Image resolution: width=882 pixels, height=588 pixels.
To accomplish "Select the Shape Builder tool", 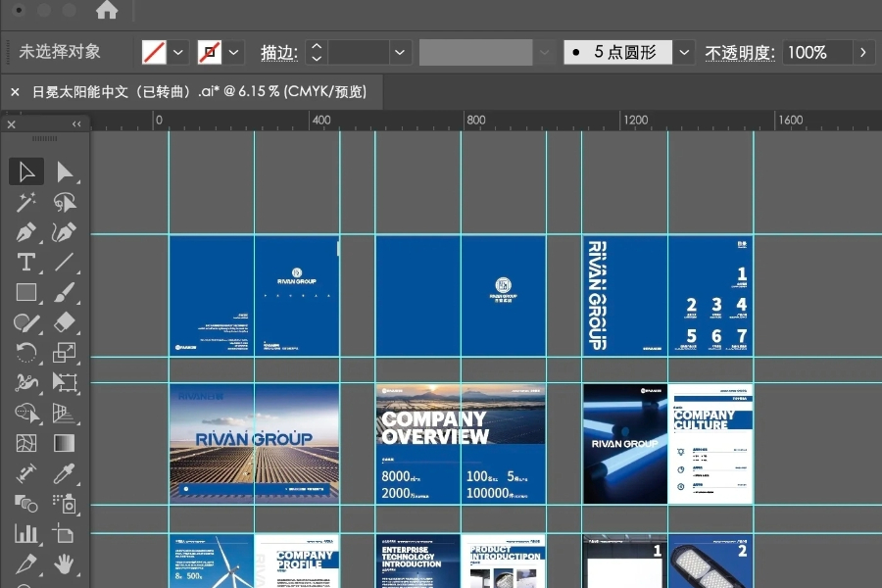I will (26, 414).
